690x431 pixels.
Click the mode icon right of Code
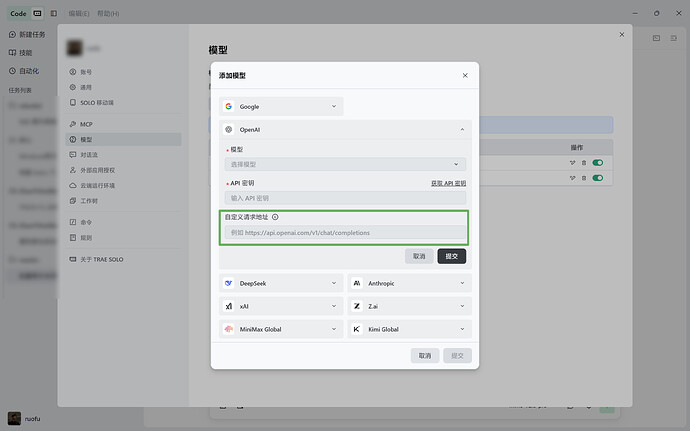pos(37,13)
